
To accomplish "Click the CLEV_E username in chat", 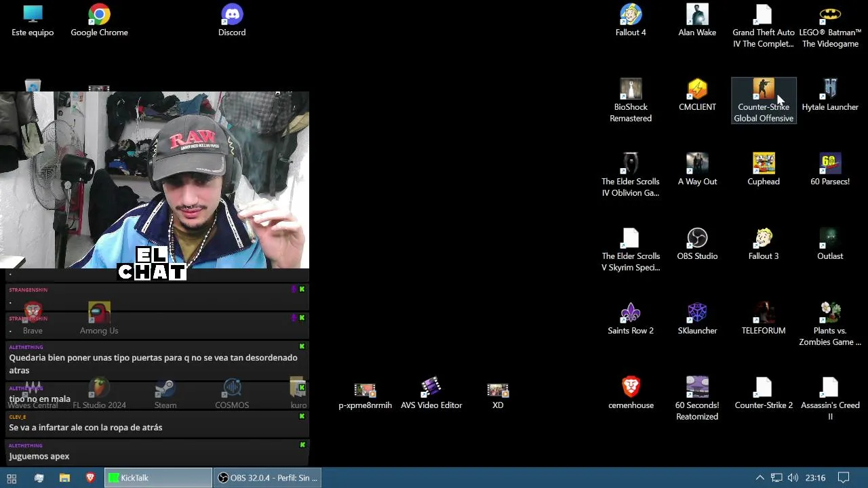I will 18,417.
